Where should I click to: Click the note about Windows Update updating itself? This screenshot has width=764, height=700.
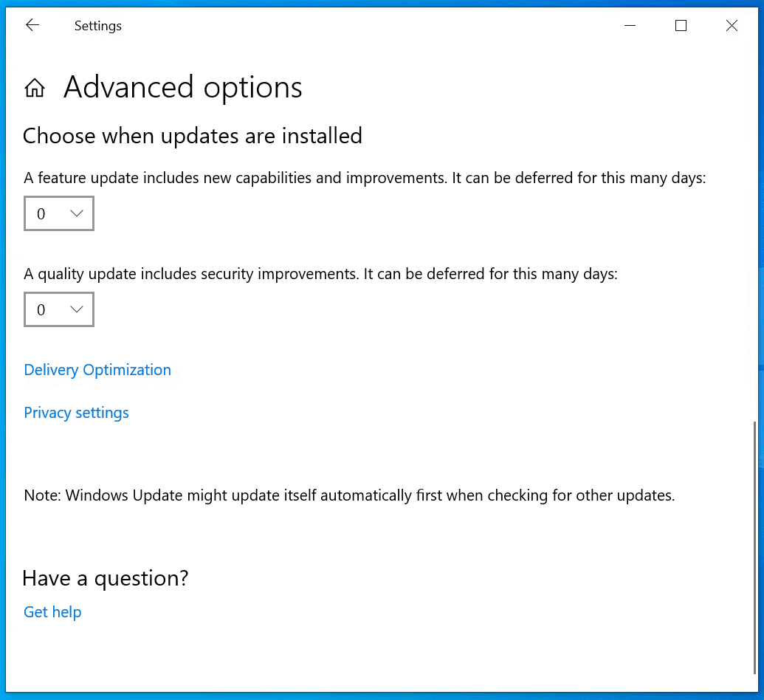point(348,495)
